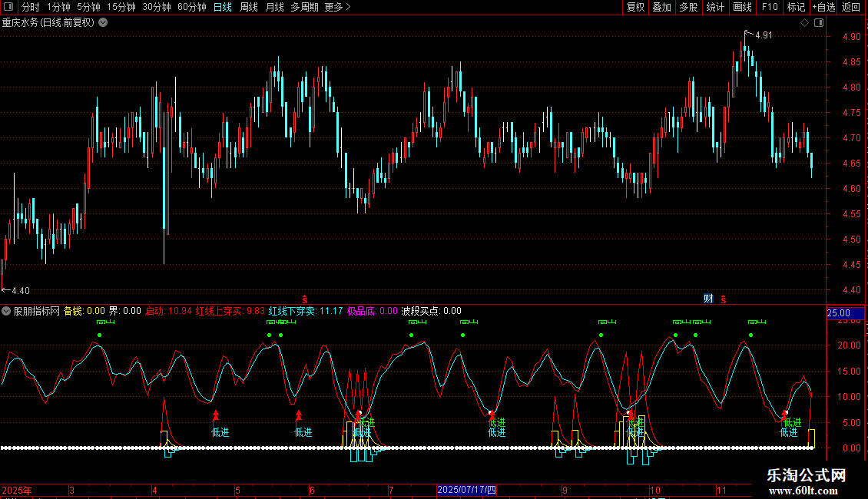868x499 pixels.
Task: Open the 画线 drawing tools
Action: pyautogui.click(x=742, y=7)
